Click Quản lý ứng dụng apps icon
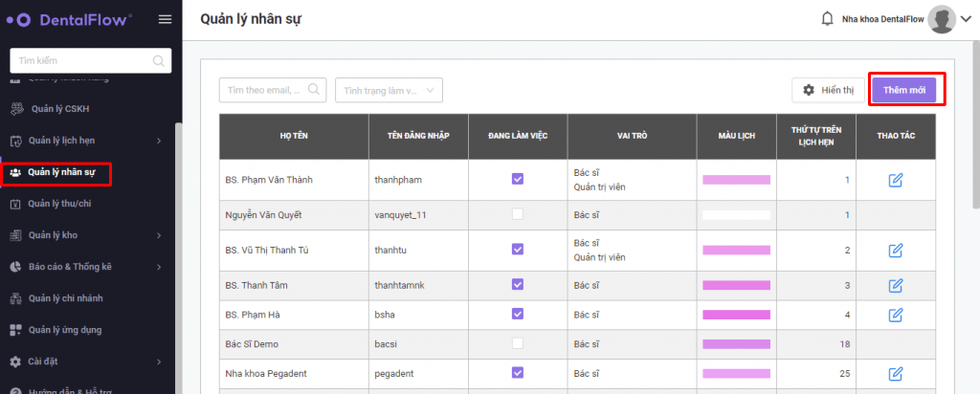 (16, 330)
